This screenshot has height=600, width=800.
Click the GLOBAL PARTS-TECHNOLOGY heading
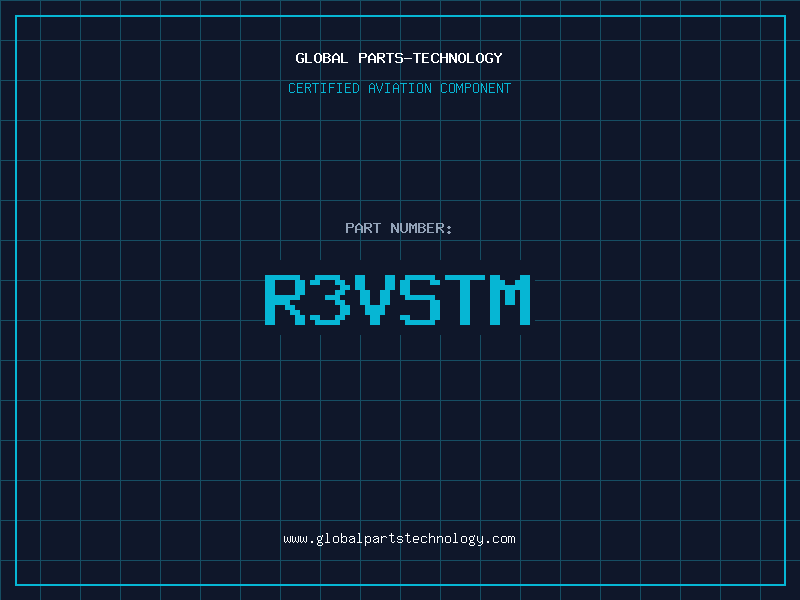399,58
